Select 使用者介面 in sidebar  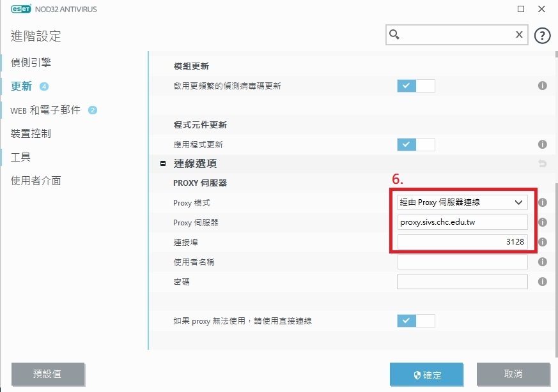tap(36, 181)
